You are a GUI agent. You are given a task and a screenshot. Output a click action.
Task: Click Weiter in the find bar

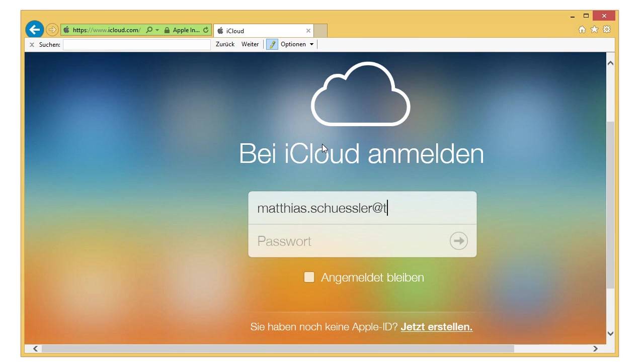[250, 44]
